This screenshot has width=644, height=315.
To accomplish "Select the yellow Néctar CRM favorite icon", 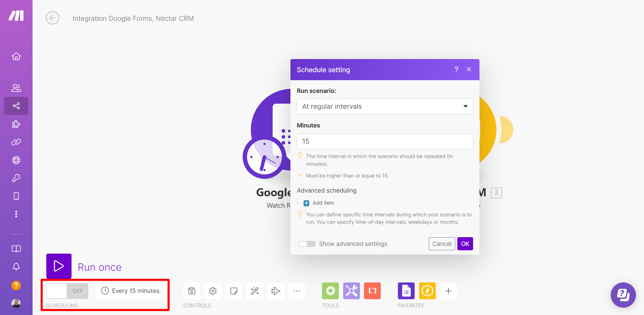I will click(427, 291).
